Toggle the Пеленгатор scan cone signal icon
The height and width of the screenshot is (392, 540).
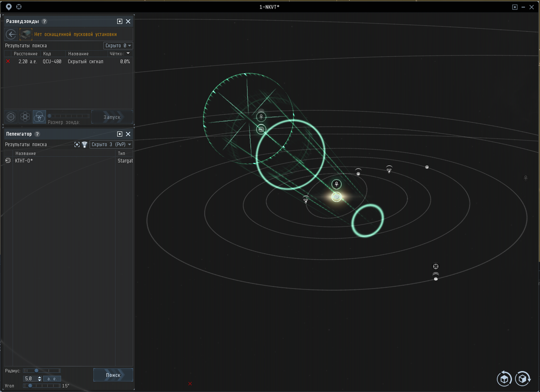[84, 144]
